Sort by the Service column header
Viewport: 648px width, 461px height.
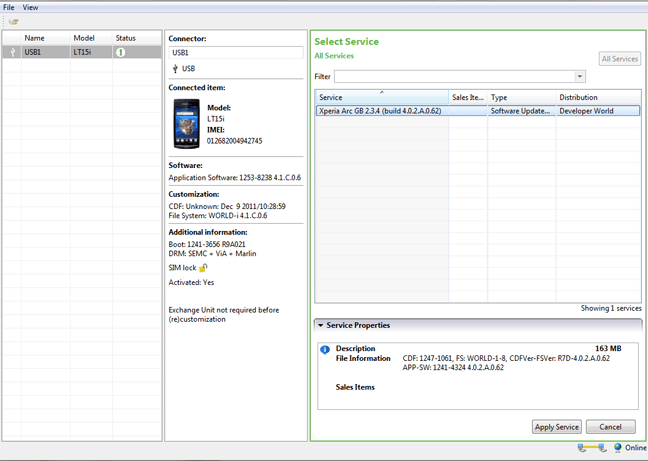382,97
